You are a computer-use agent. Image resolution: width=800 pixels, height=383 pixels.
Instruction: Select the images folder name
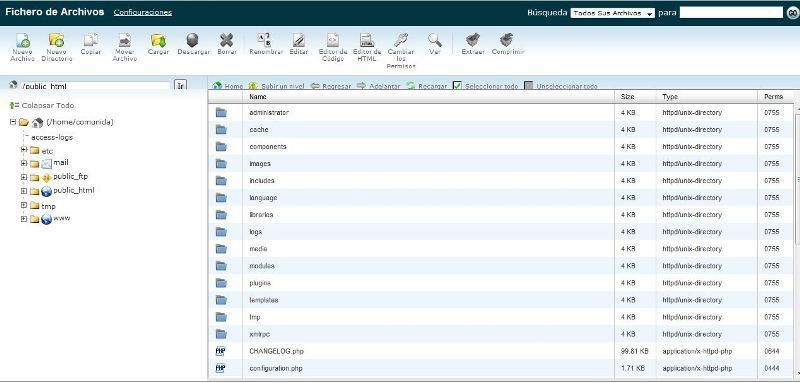tap(260, 164)
